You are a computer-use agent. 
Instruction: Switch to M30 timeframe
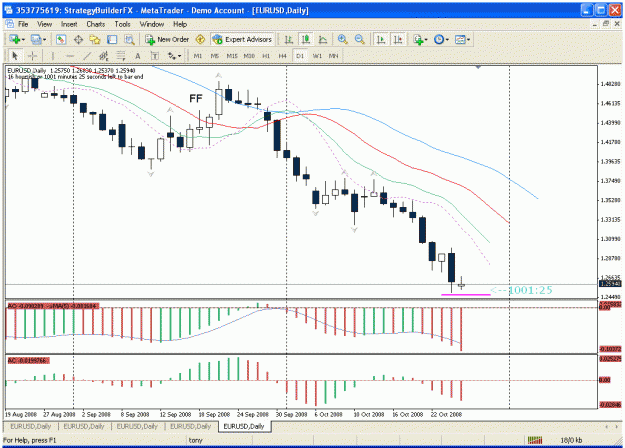click(x=249, y=56)
